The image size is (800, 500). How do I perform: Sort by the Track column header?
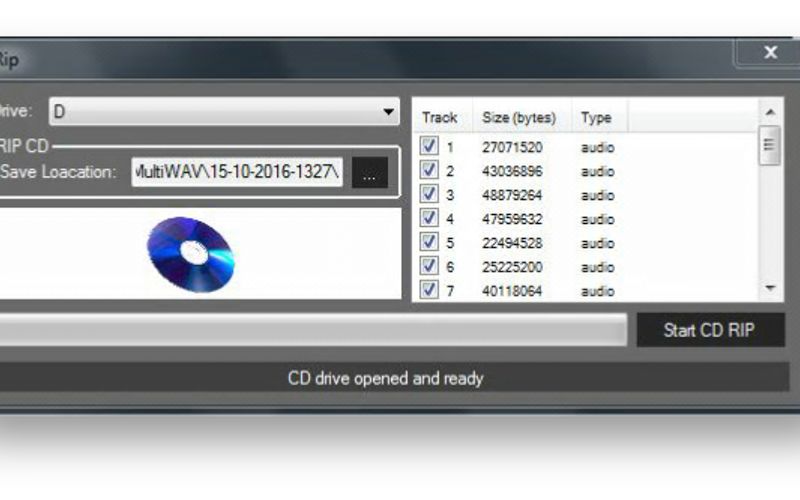pos(440,117)
